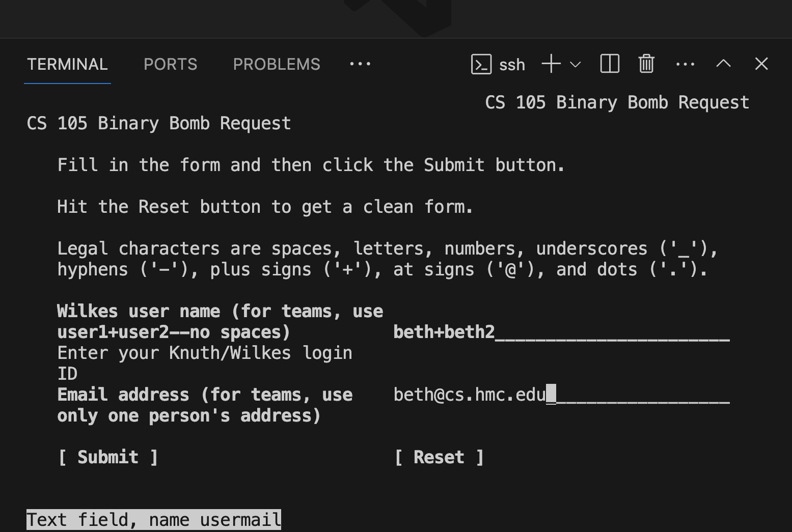Show additional panel tabs via ellipsis
The height and width of the screenshot is (532, 792).
pos(360,64)
